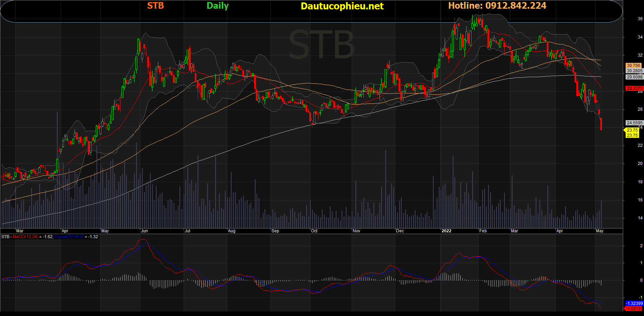Click the red 28.3575 price tag
This screenshot has width=644, height=316.
point(634,89)
